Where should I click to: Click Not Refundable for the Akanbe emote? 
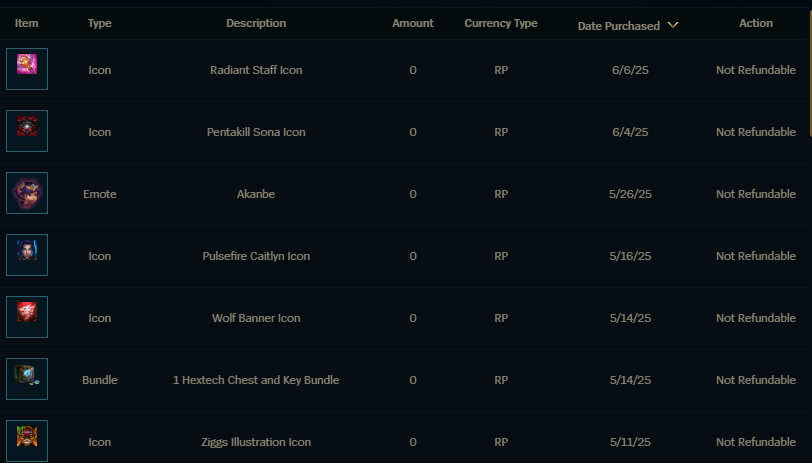tap(756, 194)
